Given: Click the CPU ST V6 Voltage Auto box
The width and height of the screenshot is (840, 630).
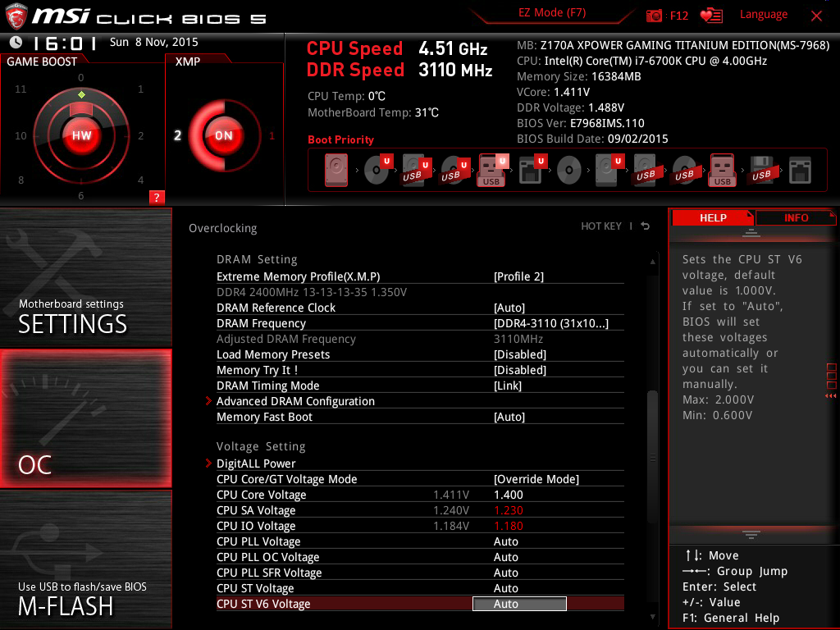Looking at the screenshot, I should point(519,604).
